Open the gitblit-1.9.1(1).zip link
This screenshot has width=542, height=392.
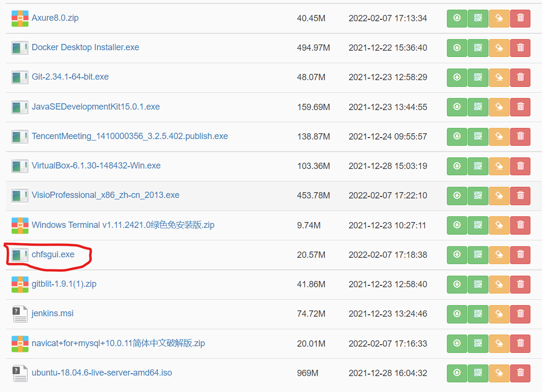64,284
